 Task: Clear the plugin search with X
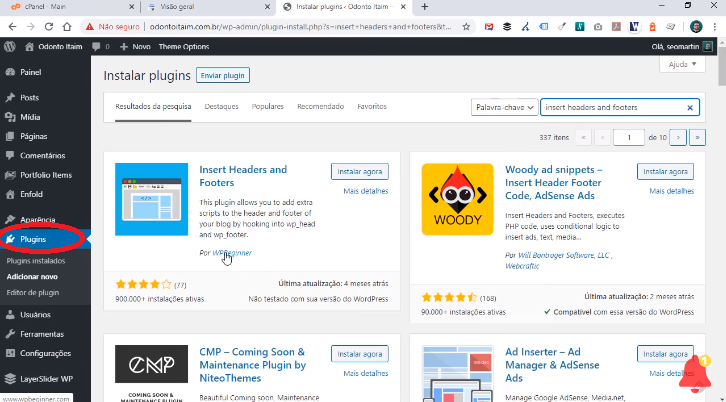coord(690,107)
